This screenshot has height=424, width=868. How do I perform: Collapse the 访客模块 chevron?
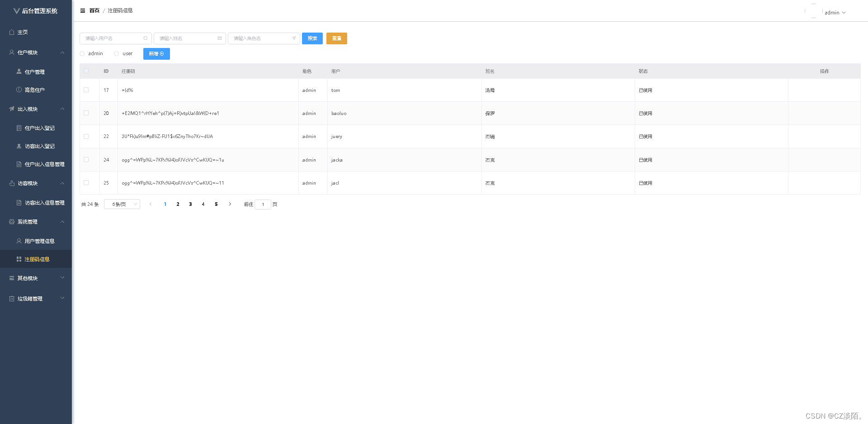pyautogui.click(x=62, y=183)
